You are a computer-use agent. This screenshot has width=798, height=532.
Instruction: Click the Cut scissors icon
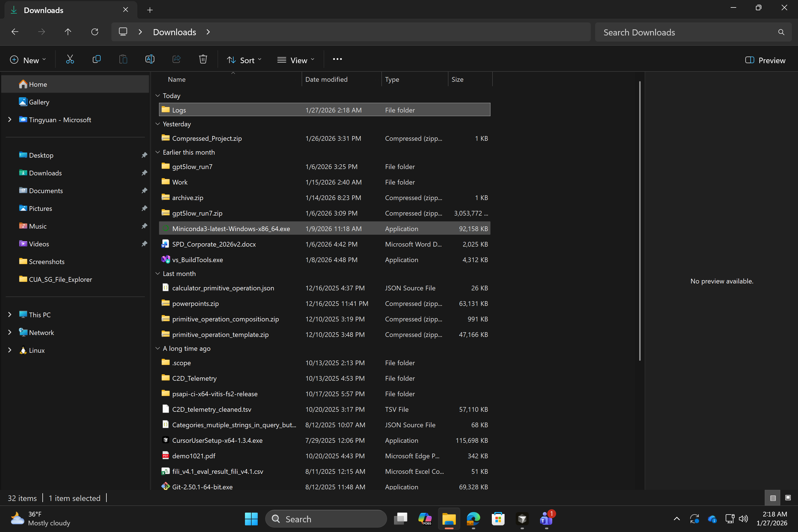(x=70, y=60)
